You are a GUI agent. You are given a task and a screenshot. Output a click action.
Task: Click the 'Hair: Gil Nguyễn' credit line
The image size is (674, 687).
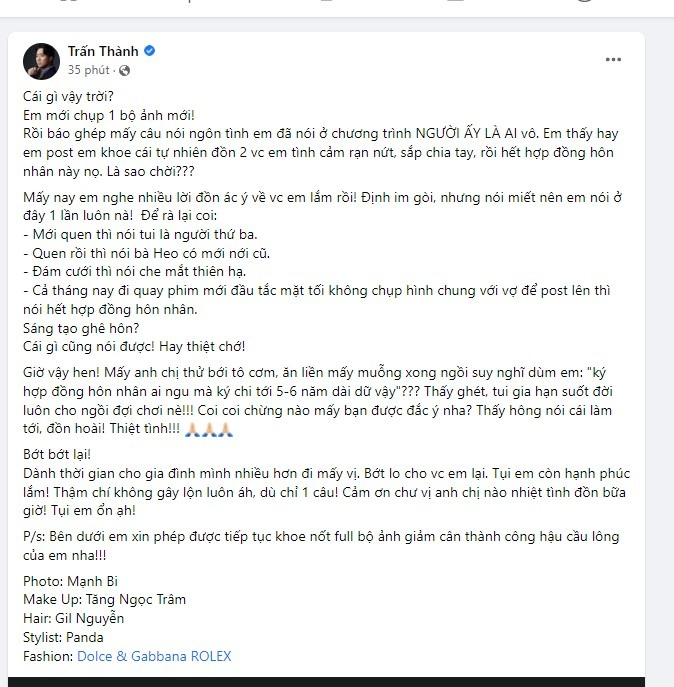coord(74,618)
